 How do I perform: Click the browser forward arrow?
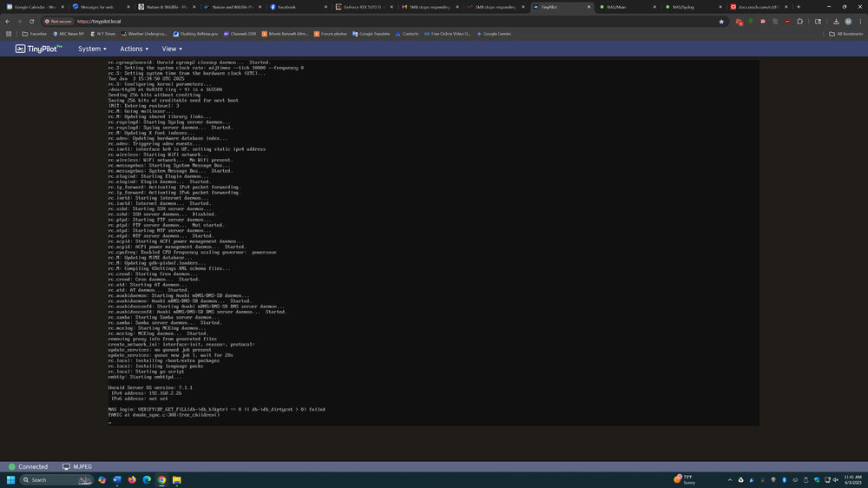click(x=19, y=22)
